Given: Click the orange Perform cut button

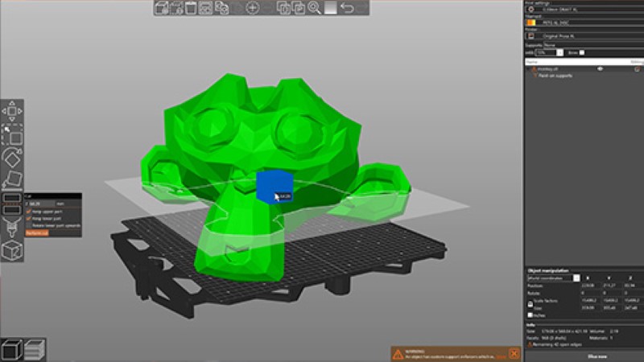Looking at the screenshot, I should tap(36, 232).
